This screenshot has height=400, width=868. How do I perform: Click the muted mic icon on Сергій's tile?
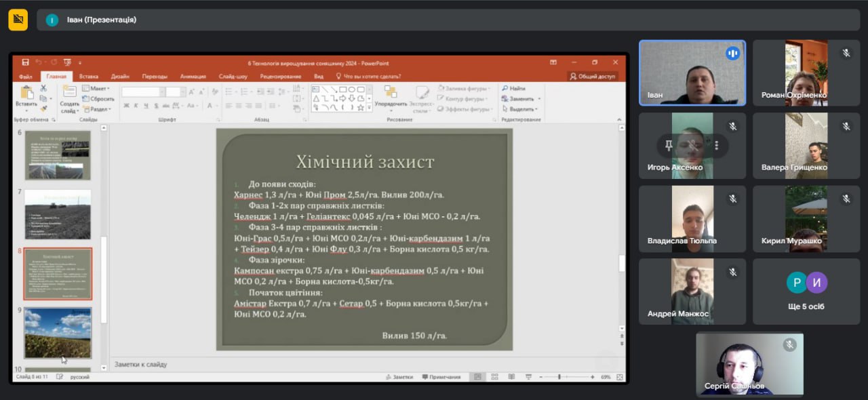pyautogui.click(x=789, y=345)
